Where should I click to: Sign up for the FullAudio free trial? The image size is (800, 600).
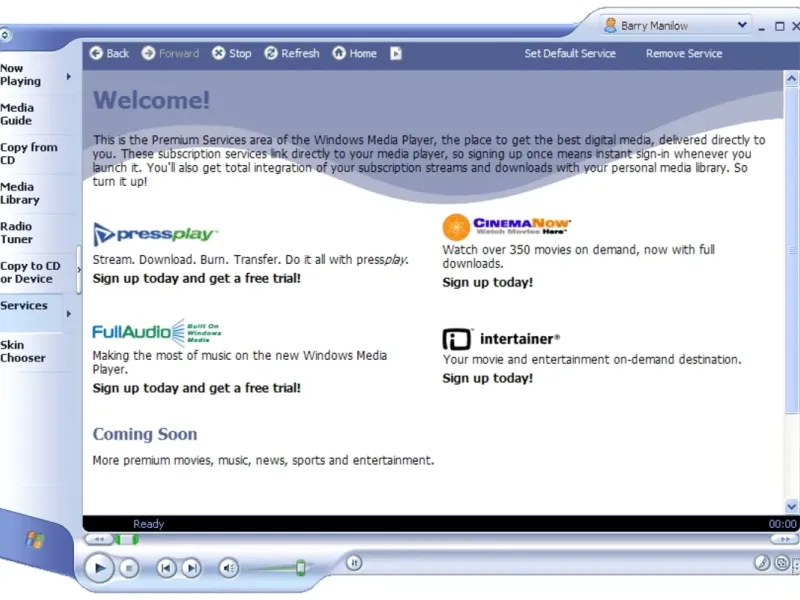(196, 388)
